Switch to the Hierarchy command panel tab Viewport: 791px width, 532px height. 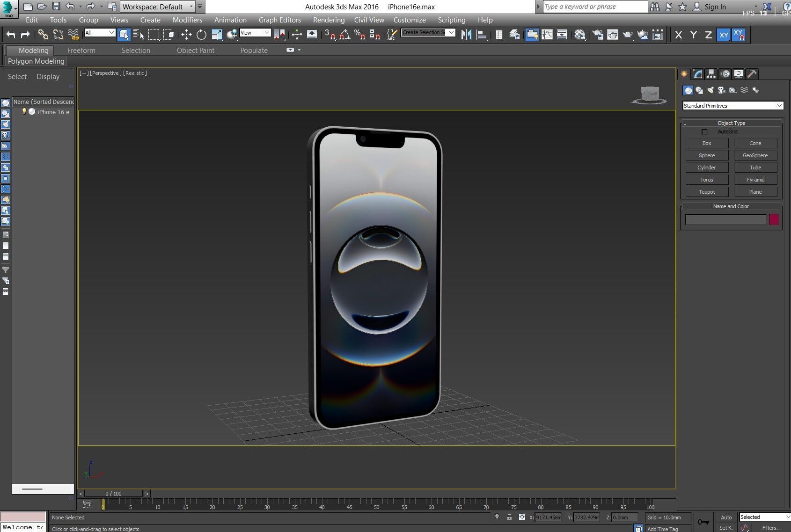pyautogui.click(x=711, y=74)
